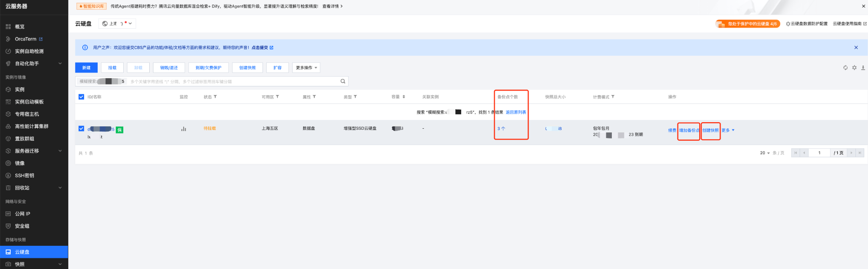Click the 置放群组 sidebar icon
This screenshot has width=868, height=269.
point(8,138)
